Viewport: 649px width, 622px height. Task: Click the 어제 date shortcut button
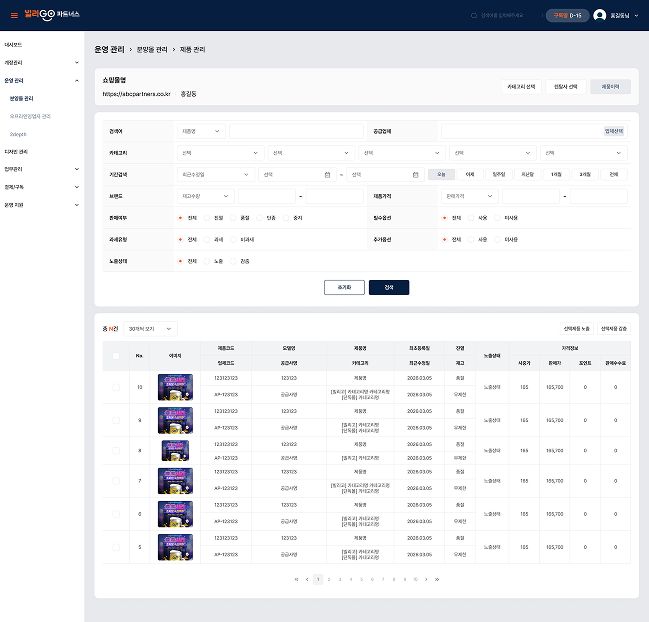pyautogui.click(x=470, y=175)
